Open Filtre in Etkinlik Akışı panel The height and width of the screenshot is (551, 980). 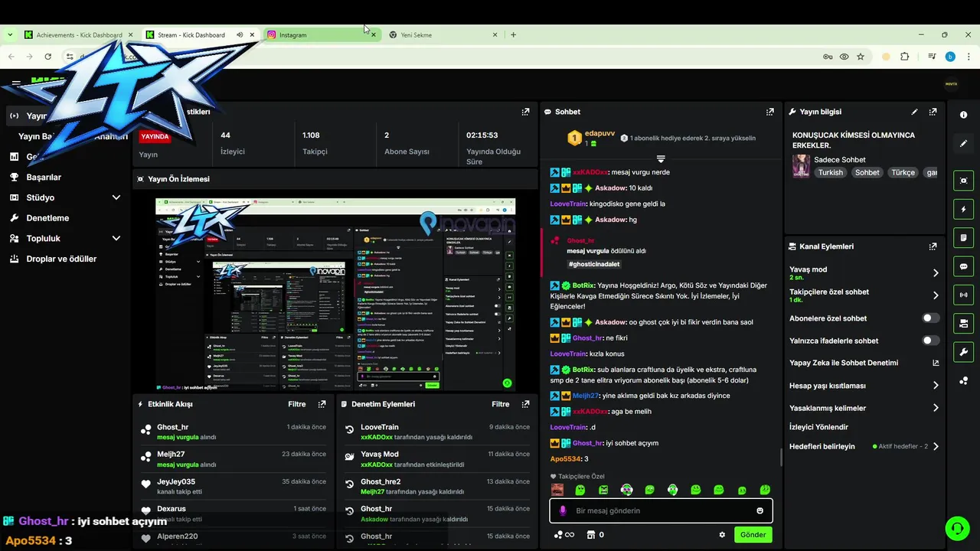pos(296,404)
